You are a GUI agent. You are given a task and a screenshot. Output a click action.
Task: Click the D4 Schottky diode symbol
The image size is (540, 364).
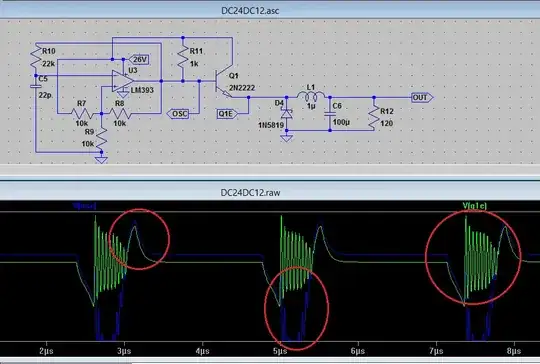(x=287, y=114)
